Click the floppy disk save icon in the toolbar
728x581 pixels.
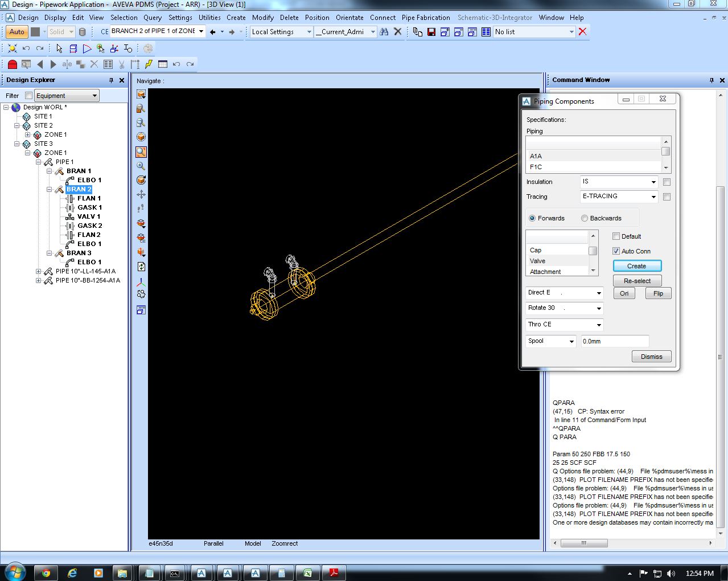[x=431, y=32]
